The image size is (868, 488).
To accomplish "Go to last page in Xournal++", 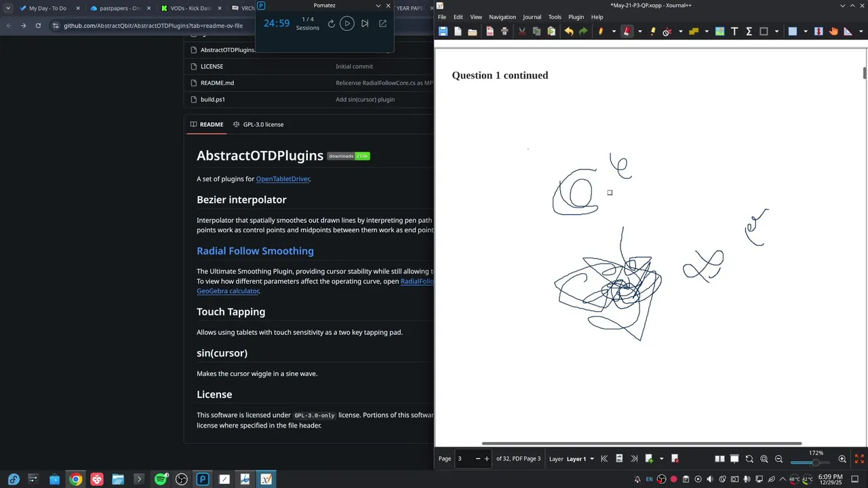I will [634, 459].
